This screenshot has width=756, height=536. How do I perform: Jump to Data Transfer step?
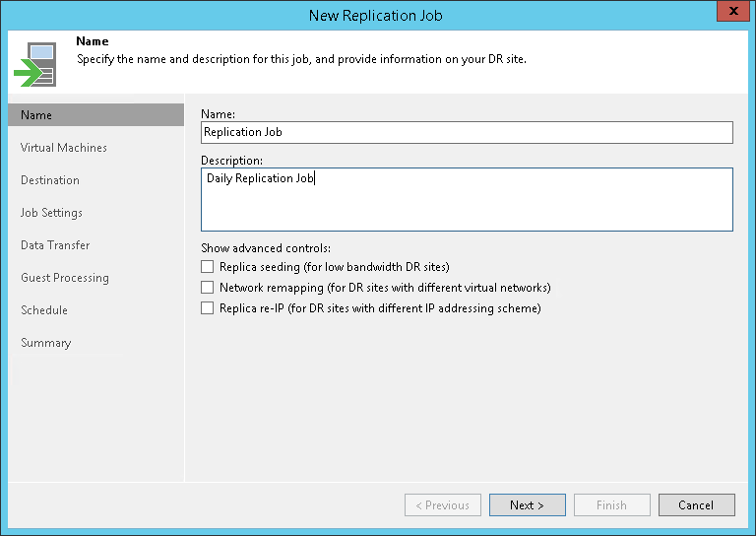pos(55,245)
